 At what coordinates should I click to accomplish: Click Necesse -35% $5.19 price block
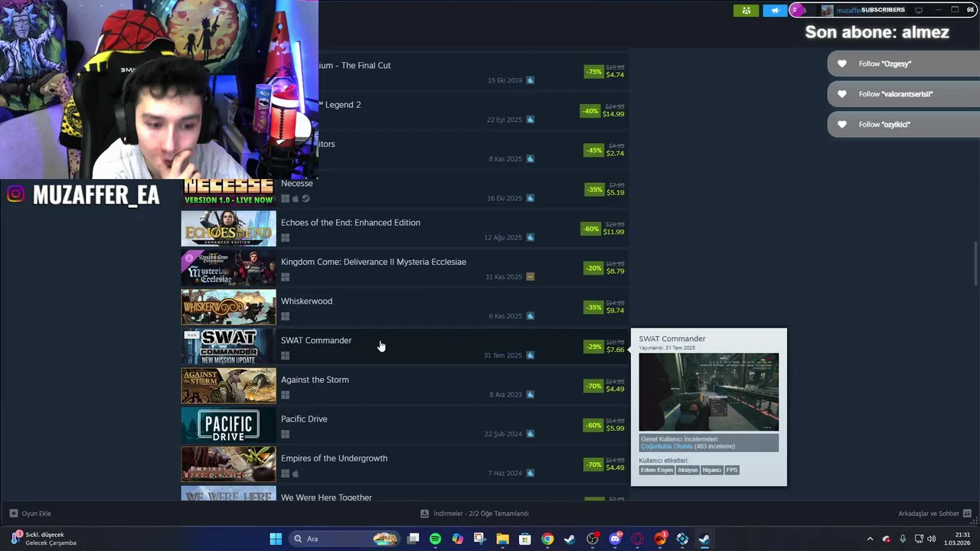(x=605, y=190)
